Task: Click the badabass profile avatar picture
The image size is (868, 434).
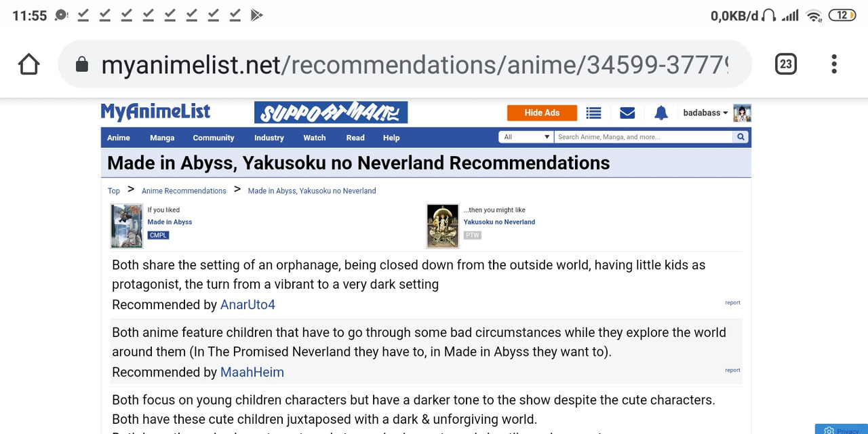Action: [742, 113]
